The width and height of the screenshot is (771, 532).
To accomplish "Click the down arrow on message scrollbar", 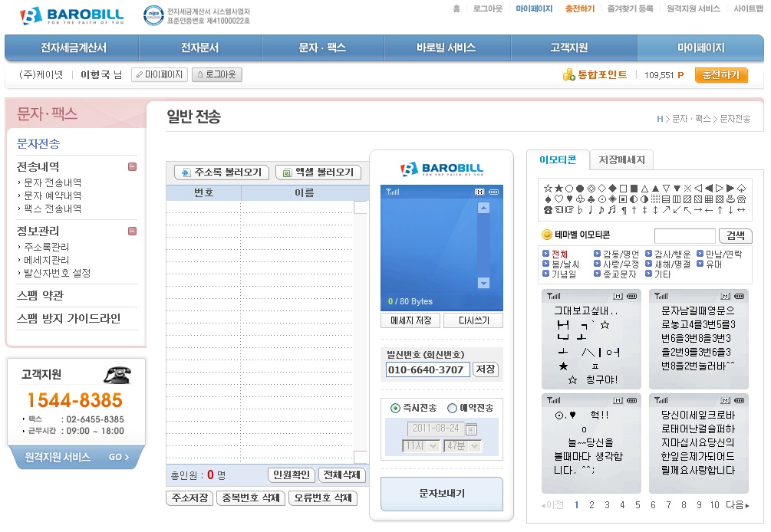I will (x=483, y=283).
